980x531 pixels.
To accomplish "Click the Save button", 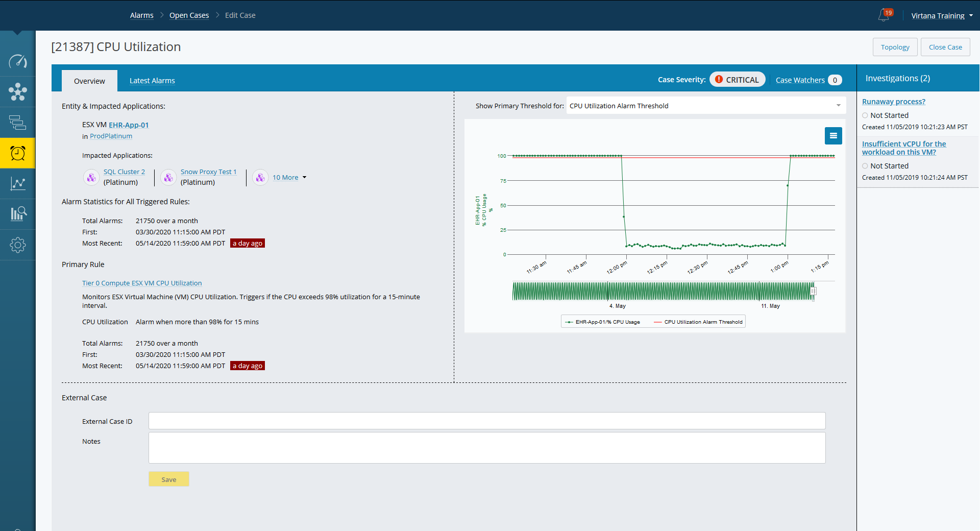I will point(169,479).
